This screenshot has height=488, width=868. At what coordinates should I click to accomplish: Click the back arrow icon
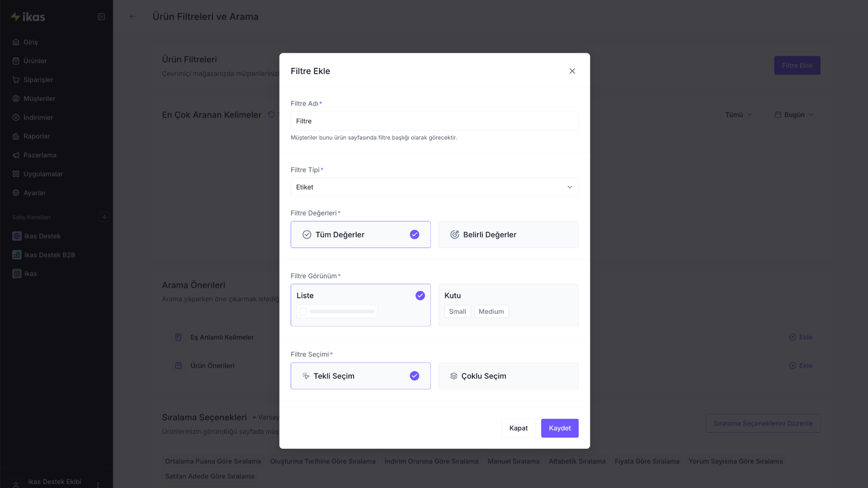[x=132, y=17]
